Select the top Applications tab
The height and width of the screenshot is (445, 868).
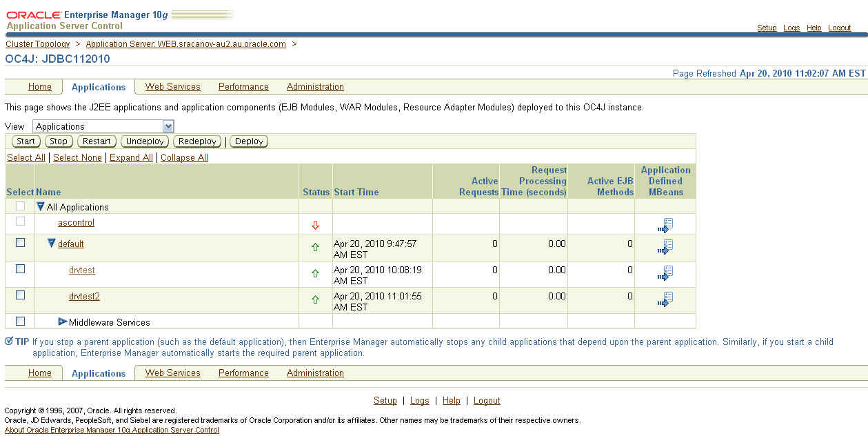pyautogui.click(x=99, y=87)
